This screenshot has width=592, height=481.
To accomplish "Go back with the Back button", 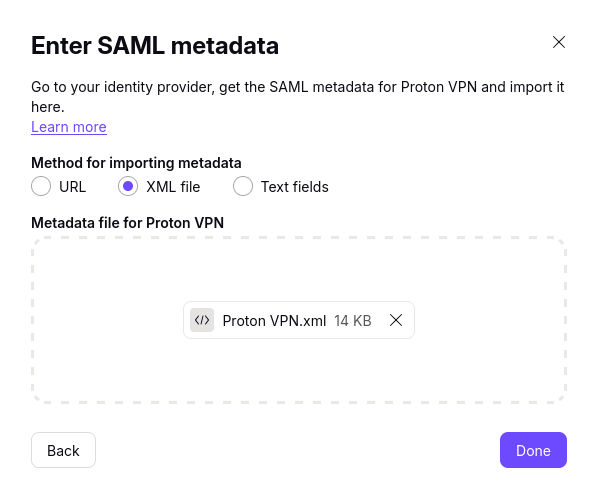I will tap(63, 450).
